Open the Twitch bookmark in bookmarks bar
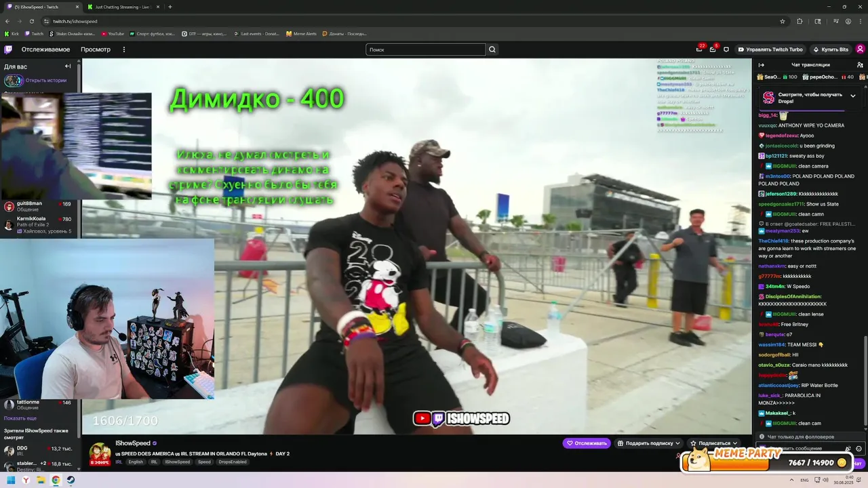Viewport: 868px width, 488px height. click(34, 33)
